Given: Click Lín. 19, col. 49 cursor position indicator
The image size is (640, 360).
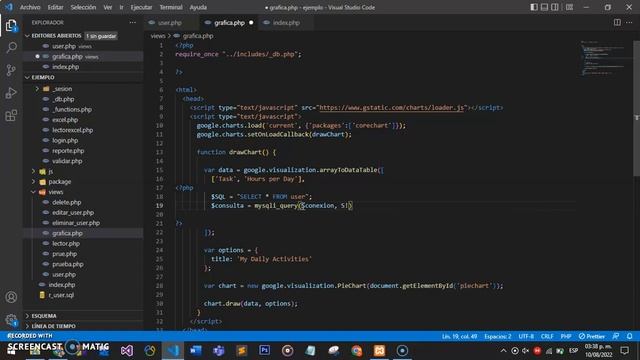Looking at the screenshot, I should (x=459, y=336).
